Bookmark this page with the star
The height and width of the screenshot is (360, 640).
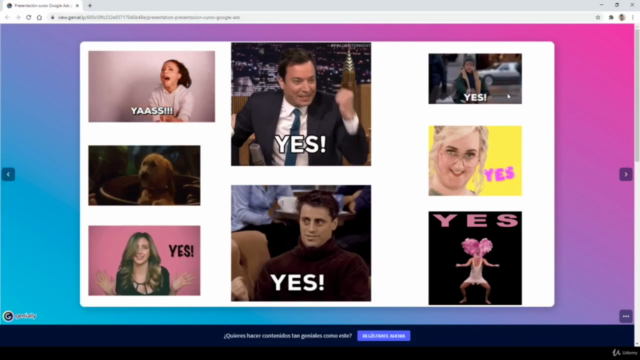[598, 18]
